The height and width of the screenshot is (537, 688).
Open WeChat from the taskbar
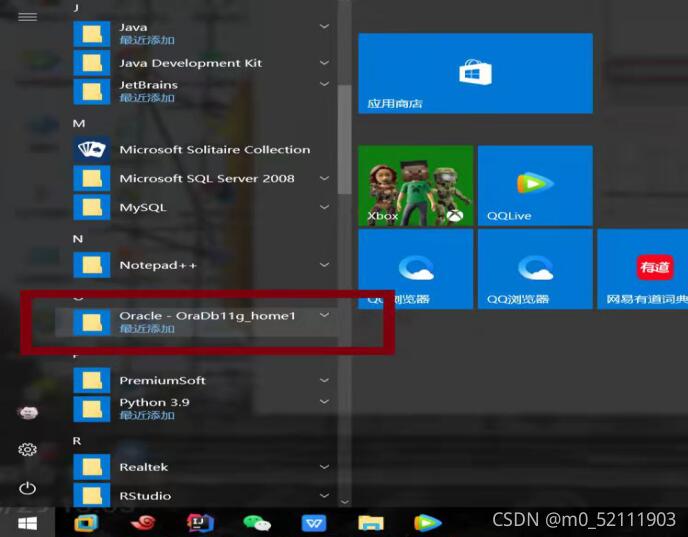pyautogui.click(x=257, y=522)
